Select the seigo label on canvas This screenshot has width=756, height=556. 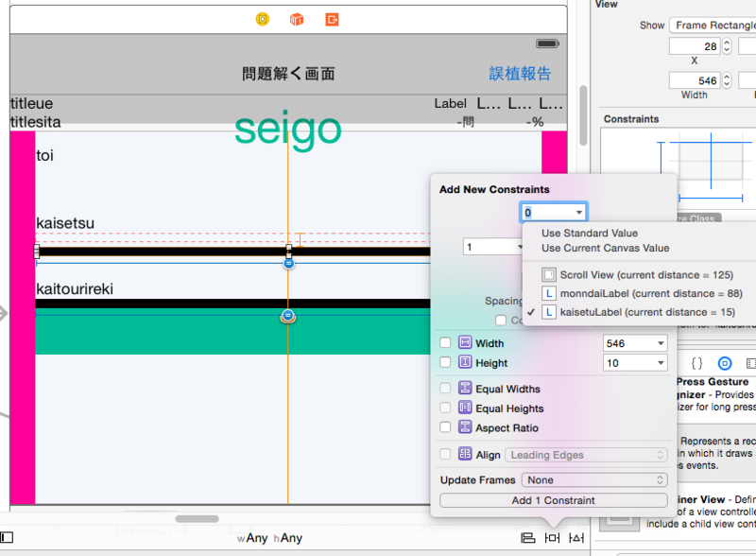point(288,129)
